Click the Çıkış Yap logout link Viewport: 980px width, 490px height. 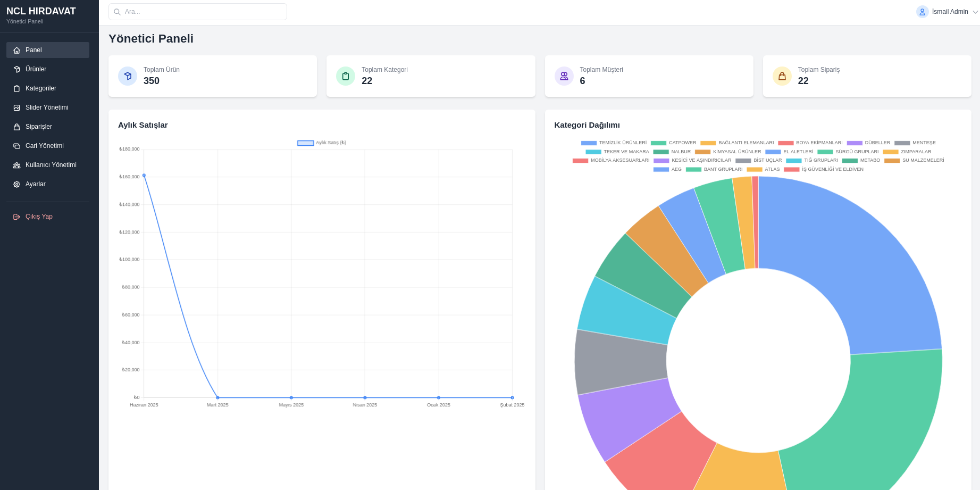tap(48, 217)
